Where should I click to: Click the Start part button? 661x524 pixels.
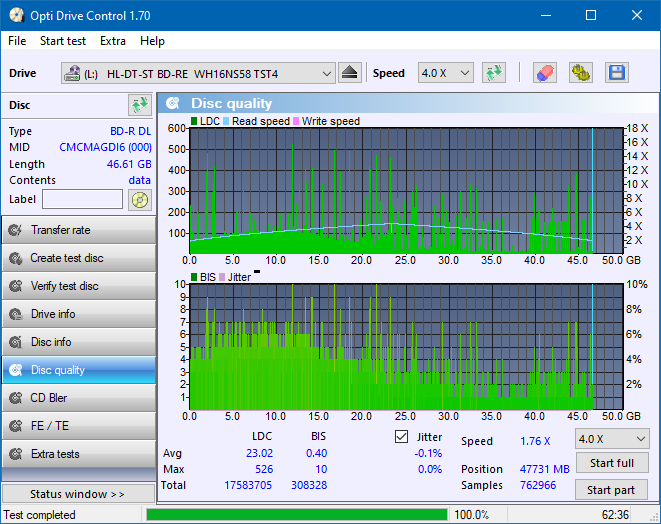(611, 490)
